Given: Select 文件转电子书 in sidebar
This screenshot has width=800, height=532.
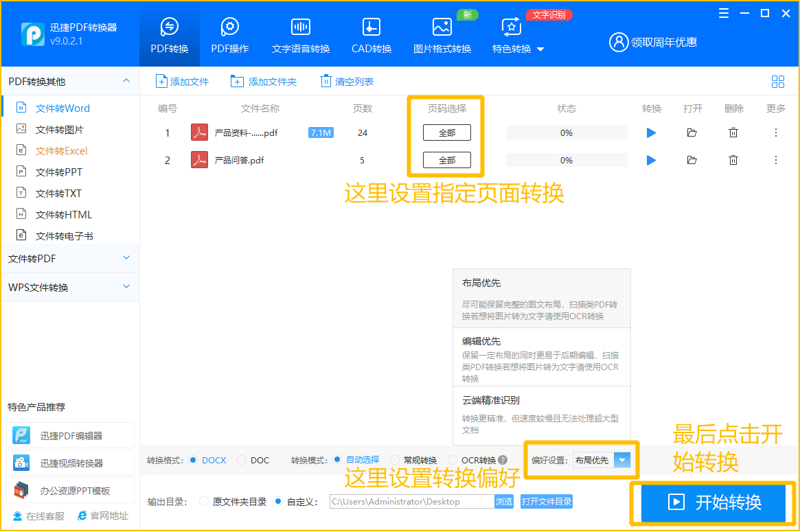Looking at the screenshot, I should click(64, 236).
